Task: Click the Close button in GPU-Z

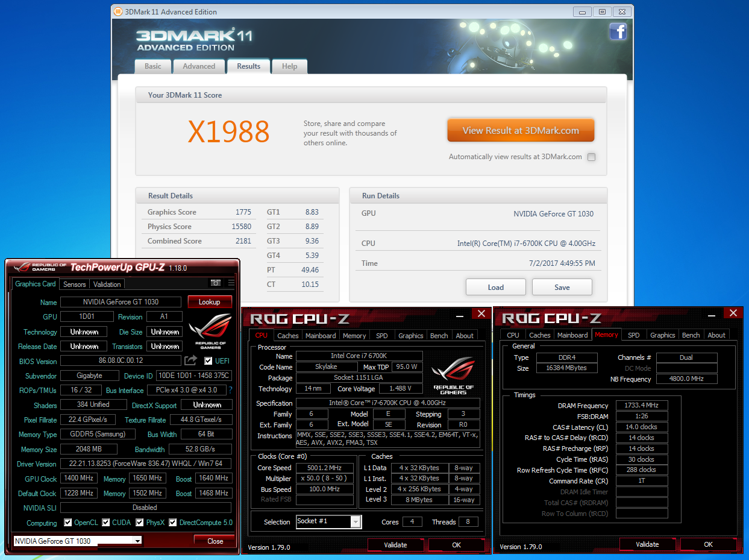Action: [215, 541]
